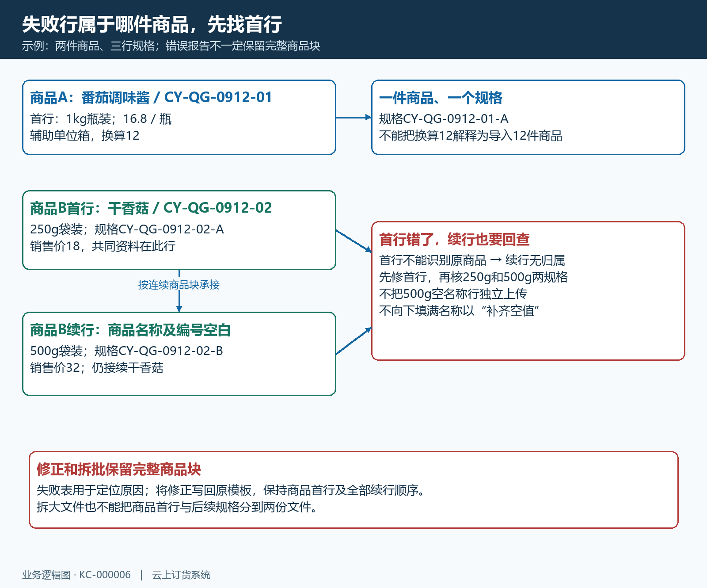The image size is (707, 588).
Task: Select the line "首行不能识别原商品 → 续行无归属"
Action: [472, 260]
